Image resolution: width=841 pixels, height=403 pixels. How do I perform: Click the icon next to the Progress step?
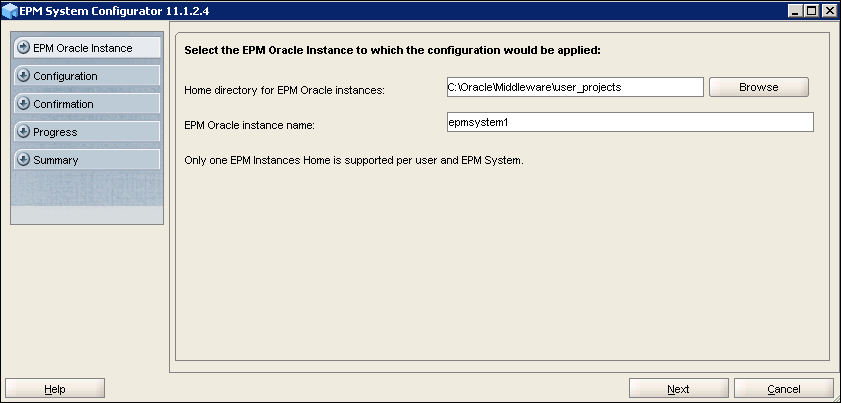tap(23, 132)
